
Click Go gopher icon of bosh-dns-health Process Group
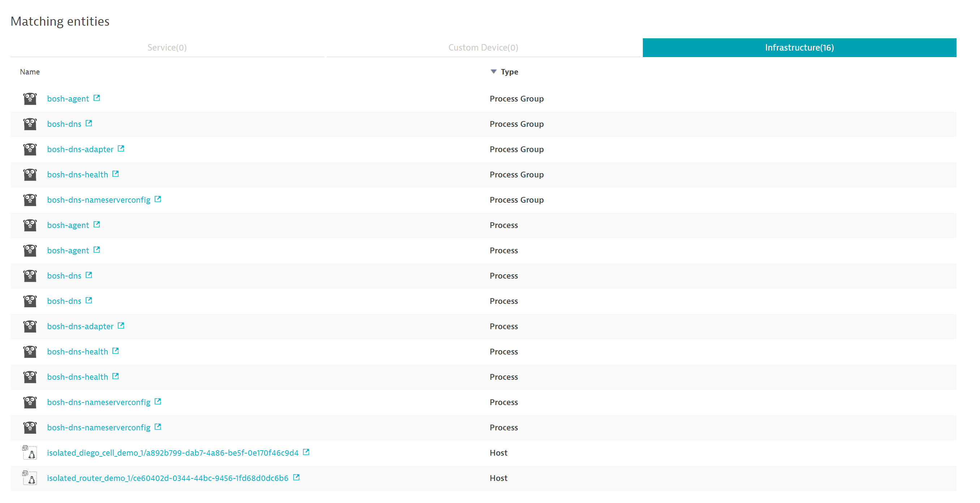(x=30, y=175)
